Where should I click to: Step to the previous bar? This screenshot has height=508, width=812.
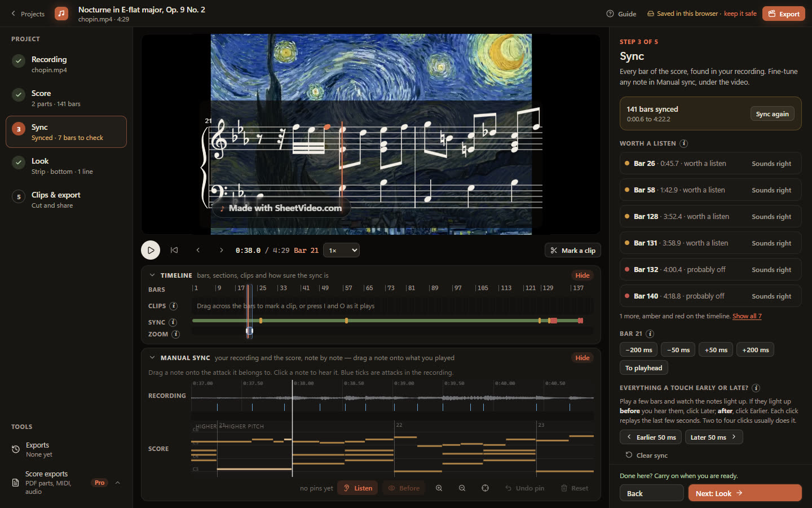pyautogui.click(x=198, y=250)
